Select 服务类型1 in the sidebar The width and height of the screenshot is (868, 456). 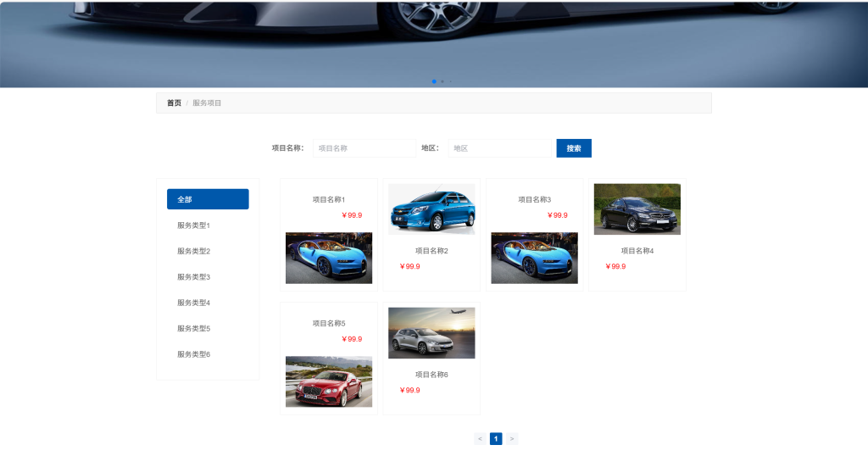193,225
